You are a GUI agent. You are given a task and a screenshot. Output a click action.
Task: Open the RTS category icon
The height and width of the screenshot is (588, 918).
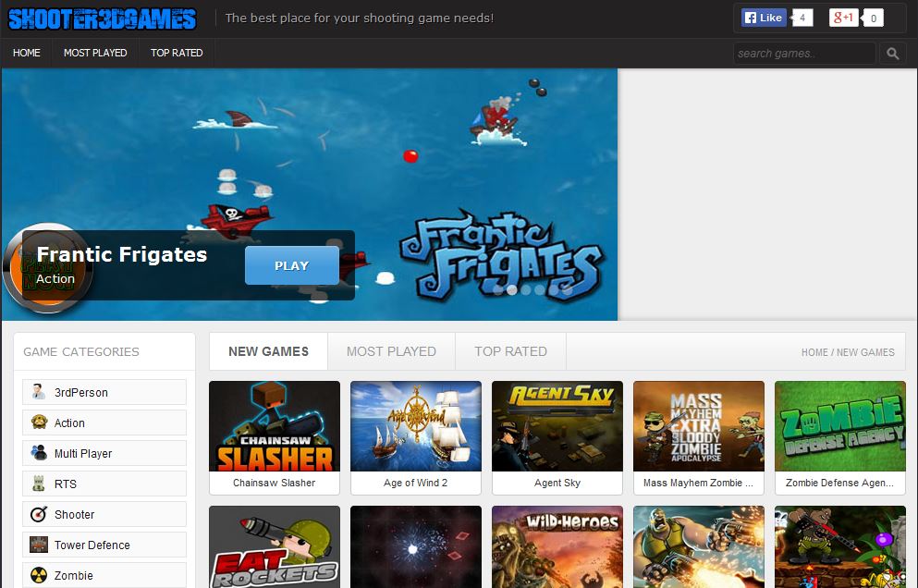(39, 484)
